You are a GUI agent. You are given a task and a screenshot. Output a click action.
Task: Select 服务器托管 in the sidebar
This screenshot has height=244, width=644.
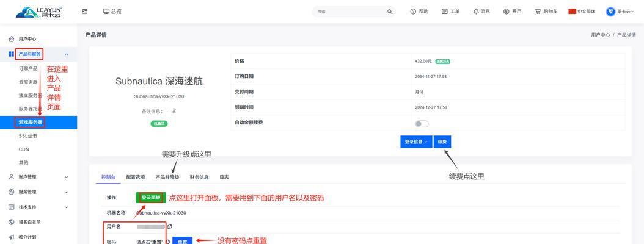tap(31, 109)
